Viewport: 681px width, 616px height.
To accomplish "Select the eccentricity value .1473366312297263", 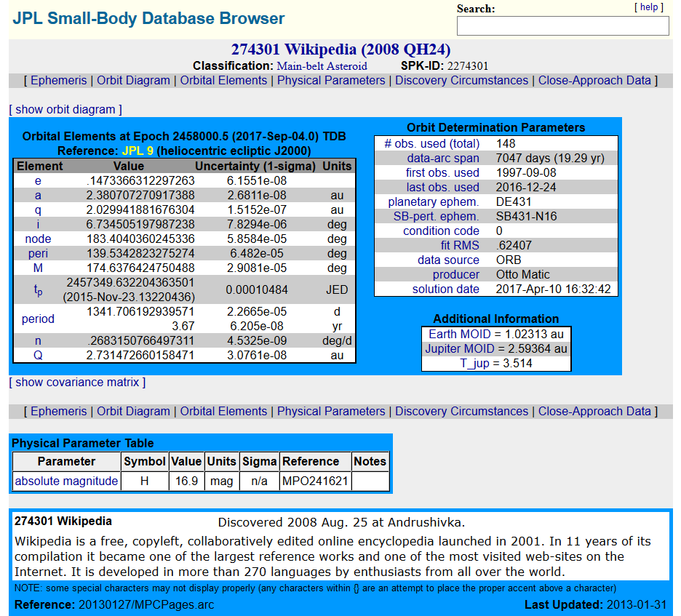I will 140,180.
